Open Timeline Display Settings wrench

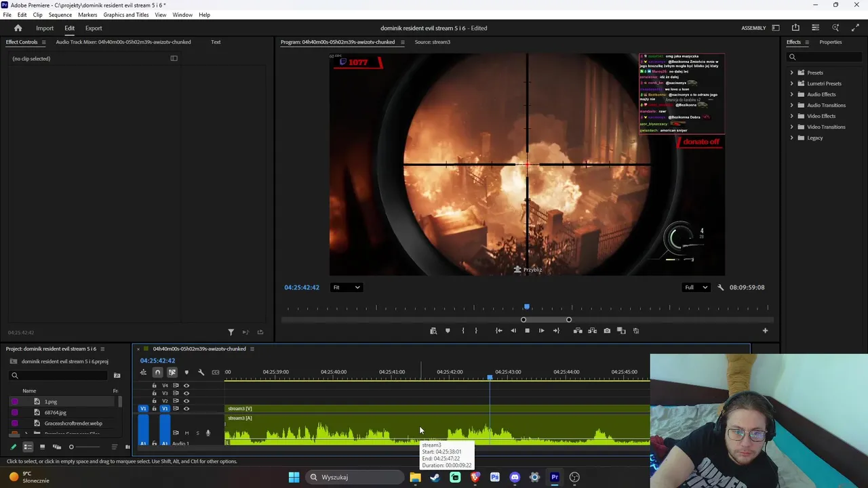pos(201,372)
